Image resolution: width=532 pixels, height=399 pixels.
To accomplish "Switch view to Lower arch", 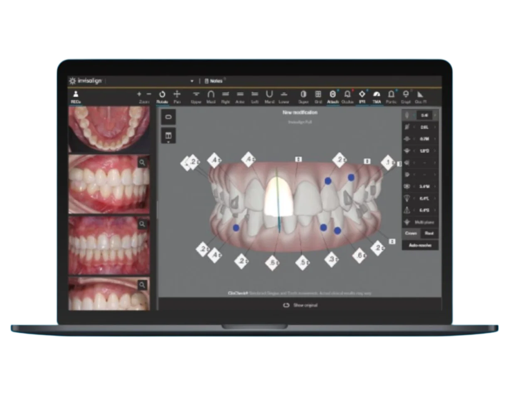I will tap(284, 96).
